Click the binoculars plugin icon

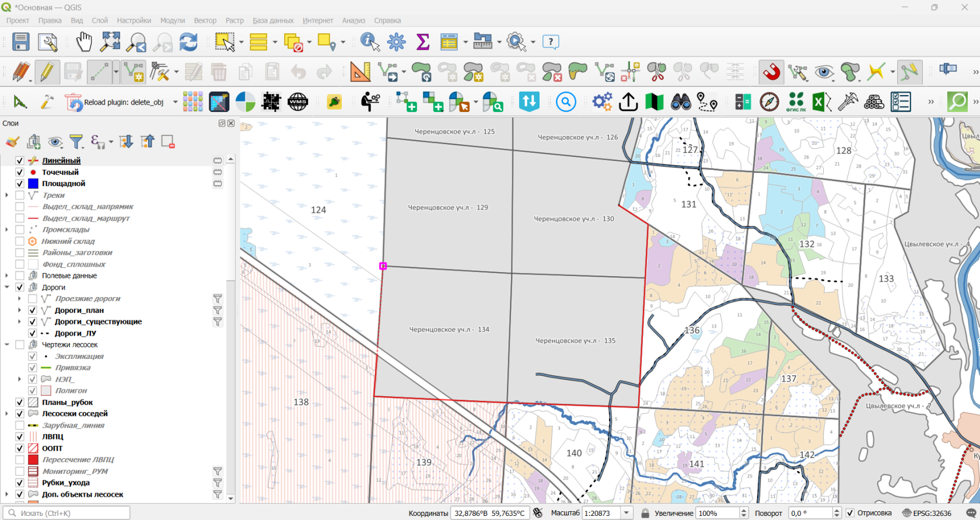680,102
